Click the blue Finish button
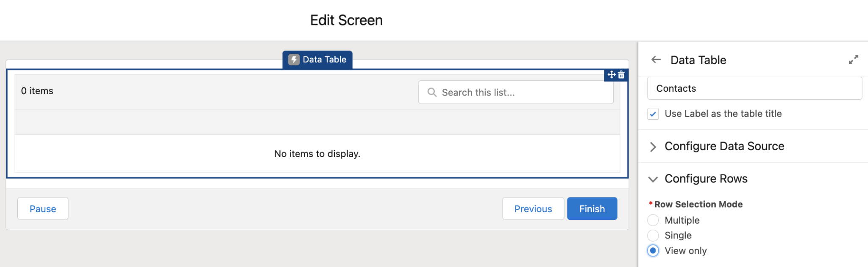 tap(592, 208)
